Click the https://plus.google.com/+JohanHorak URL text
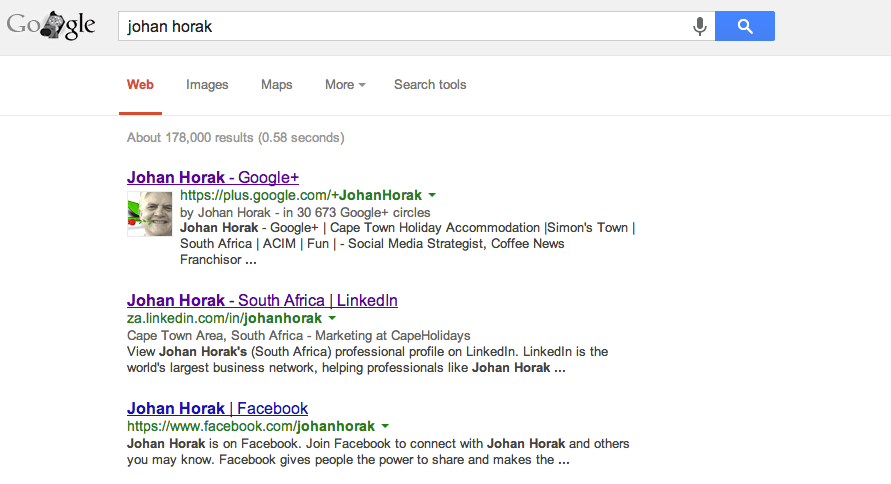The image size is (891, 484). point(301,195)
